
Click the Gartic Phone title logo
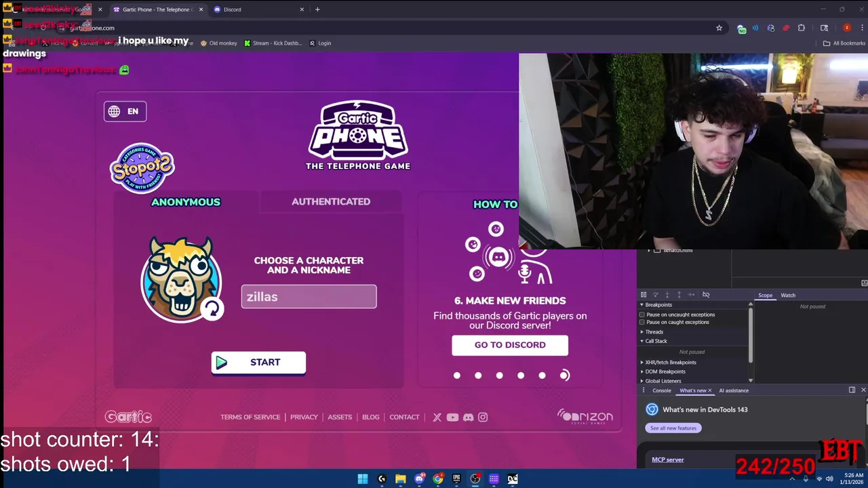[x=358, y=135]
